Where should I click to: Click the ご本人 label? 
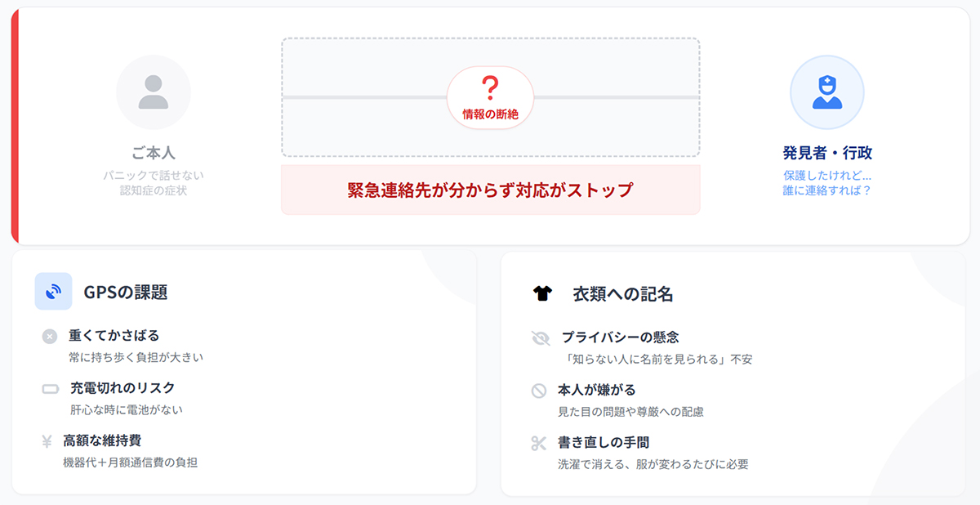154,153
